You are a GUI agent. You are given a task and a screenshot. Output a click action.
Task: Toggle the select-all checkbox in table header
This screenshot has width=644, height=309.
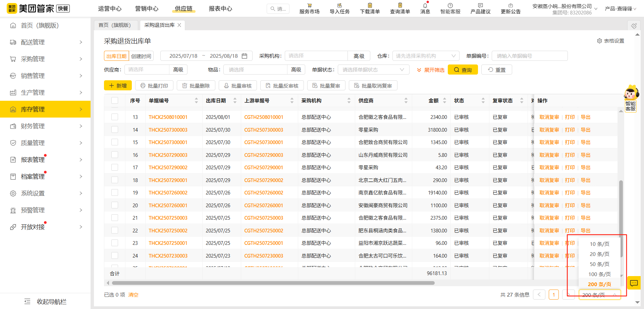coord(115,100)
